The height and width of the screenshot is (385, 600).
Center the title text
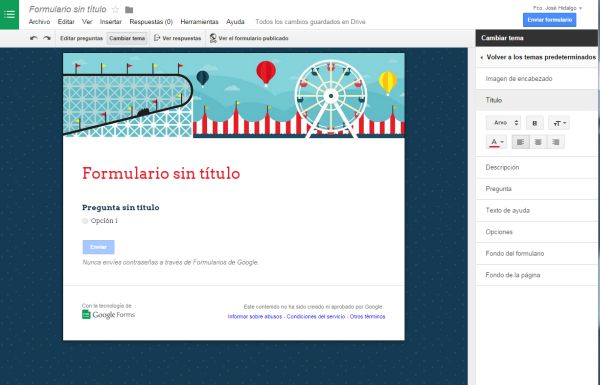(538, 142)
